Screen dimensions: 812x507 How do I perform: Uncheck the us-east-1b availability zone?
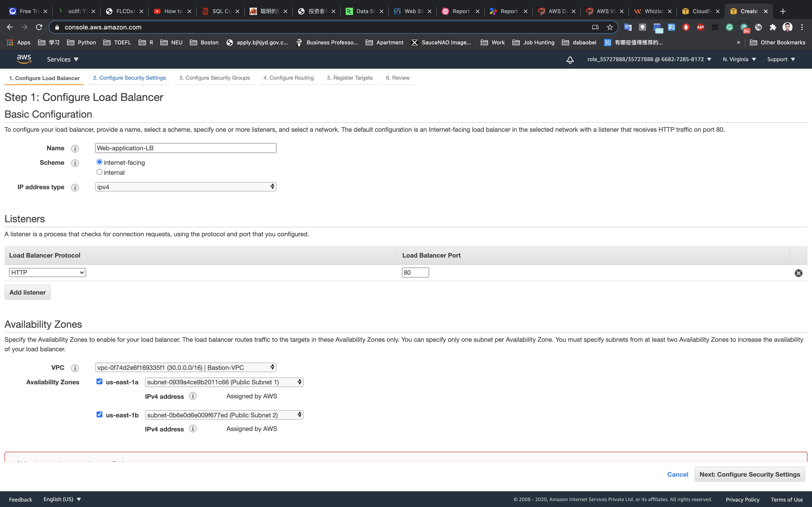tap(99, 414)
